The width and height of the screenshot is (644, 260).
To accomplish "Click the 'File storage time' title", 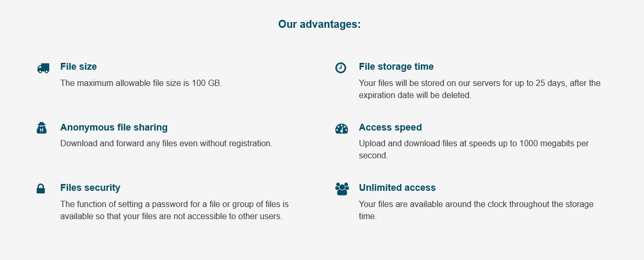I will coord(396,67).
